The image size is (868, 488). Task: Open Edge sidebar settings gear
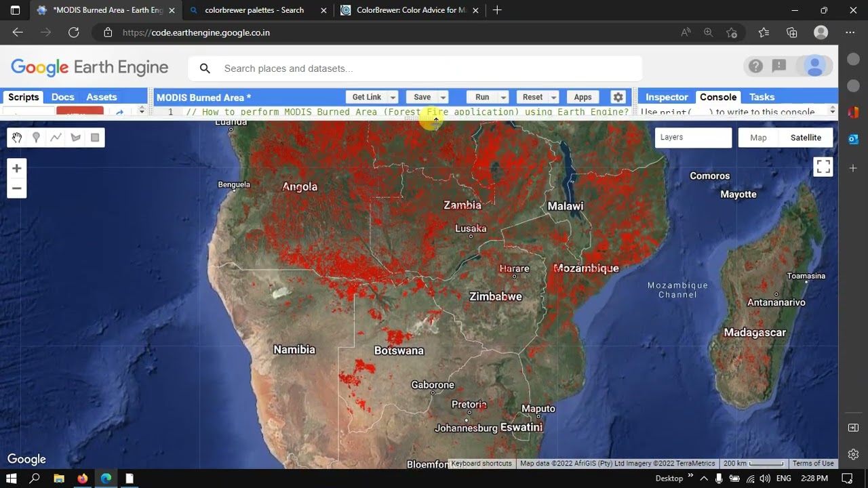click(x=853, y=454)
